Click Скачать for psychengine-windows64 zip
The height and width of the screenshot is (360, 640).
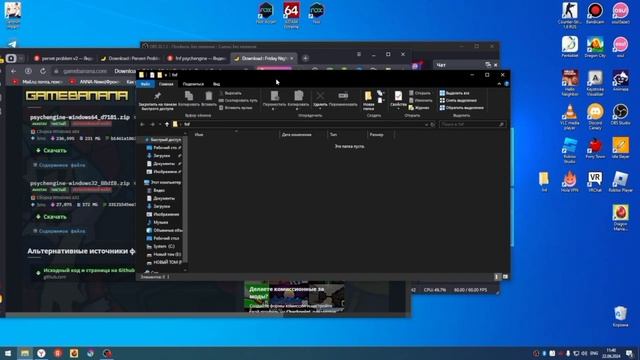[51, 150]
